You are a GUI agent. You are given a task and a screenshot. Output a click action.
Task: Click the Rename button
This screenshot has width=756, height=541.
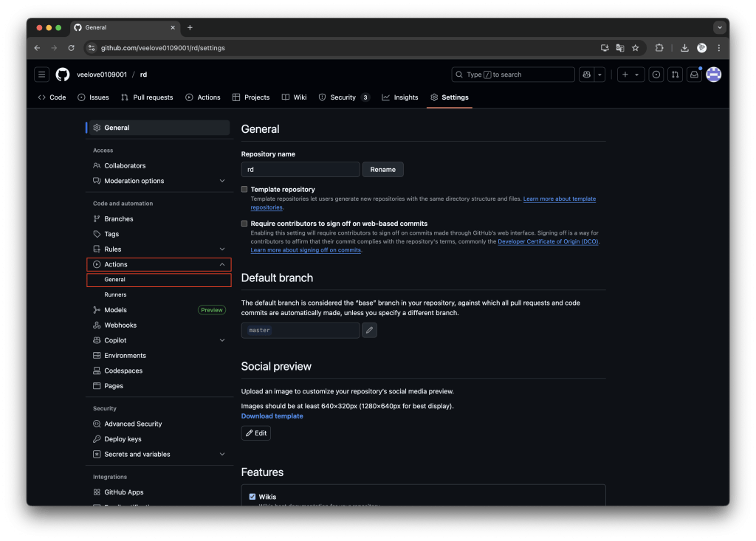click(382, 170)
